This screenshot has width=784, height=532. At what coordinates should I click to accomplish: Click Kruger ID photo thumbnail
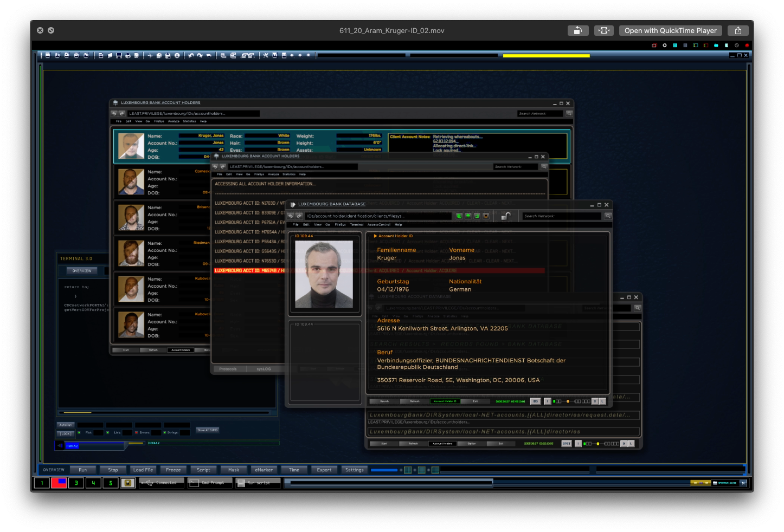(324, 274)
